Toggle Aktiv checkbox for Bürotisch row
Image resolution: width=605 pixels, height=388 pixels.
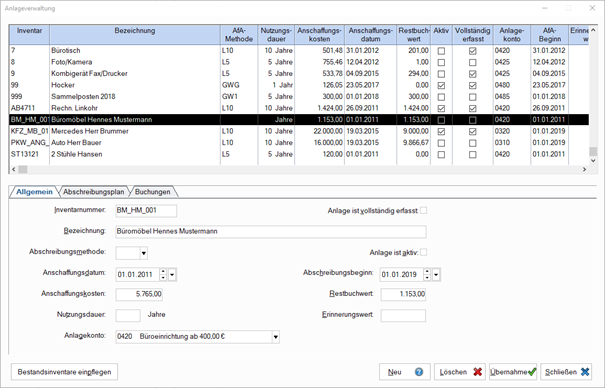pos(441,51)
